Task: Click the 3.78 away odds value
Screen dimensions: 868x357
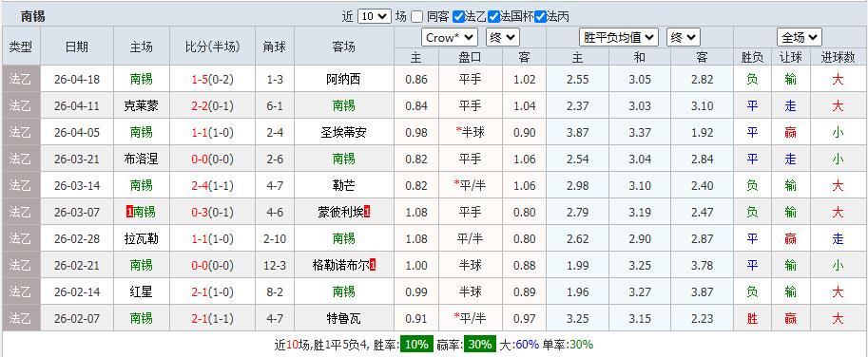Action: point(703,265)
